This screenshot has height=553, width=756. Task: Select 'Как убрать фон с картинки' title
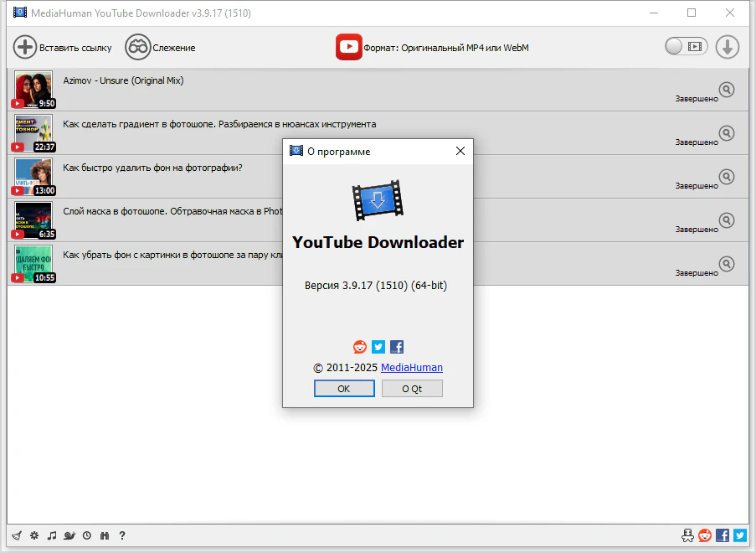[172, 255]
